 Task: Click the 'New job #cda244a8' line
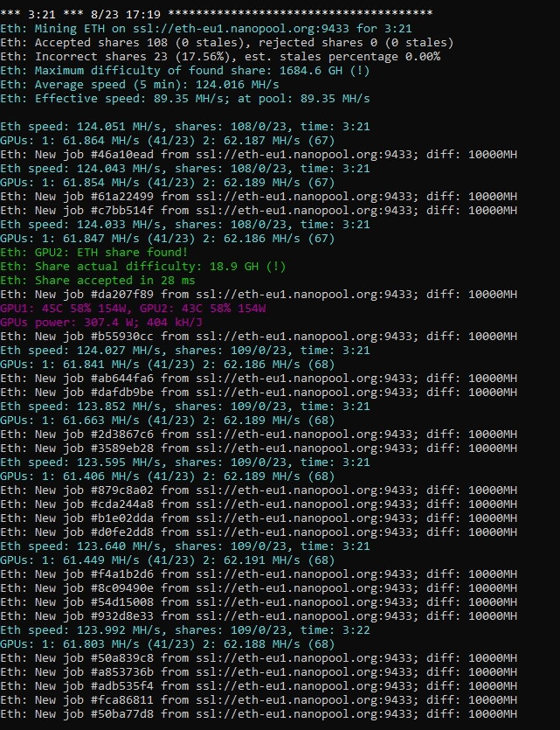pyautogui.click(x=259, y=504)
